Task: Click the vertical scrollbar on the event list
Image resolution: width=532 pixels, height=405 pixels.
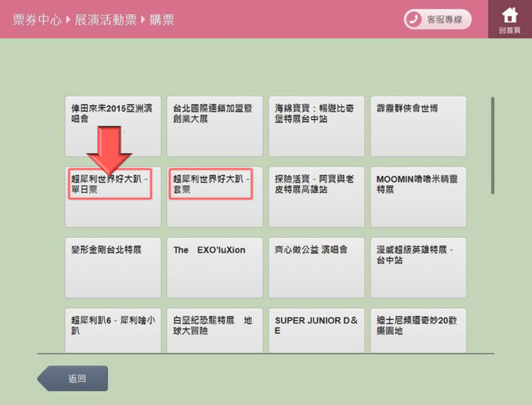Action: [x=493, y=146]
